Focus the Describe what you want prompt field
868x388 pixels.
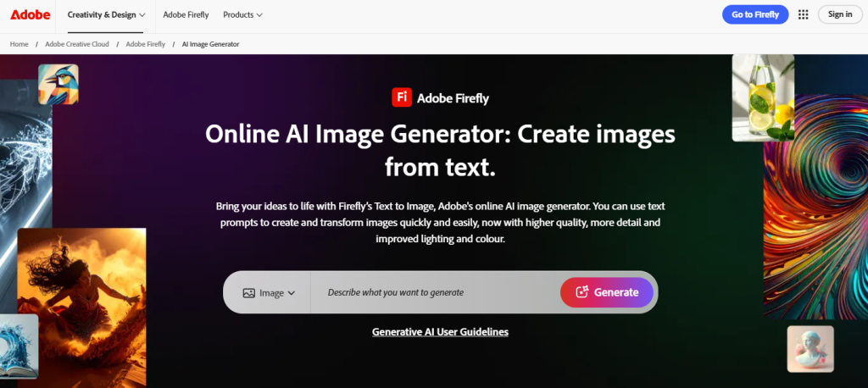(435, 292)
